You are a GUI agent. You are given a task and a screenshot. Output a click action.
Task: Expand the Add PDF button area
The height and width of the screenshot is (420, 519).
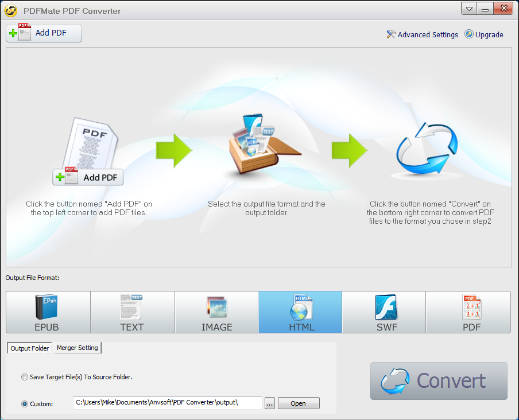pos(44,33)
